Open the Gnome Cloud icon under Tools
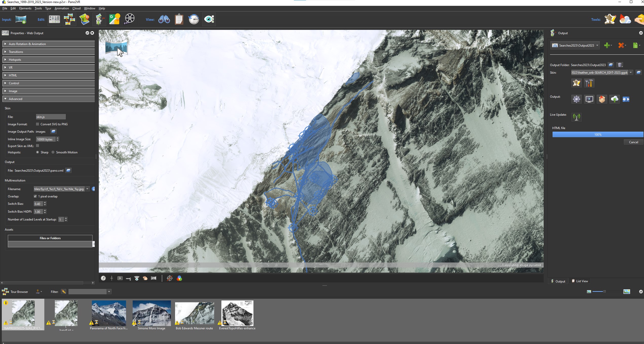This screenshot has height=344, width=644. click(x=625, y=19)
